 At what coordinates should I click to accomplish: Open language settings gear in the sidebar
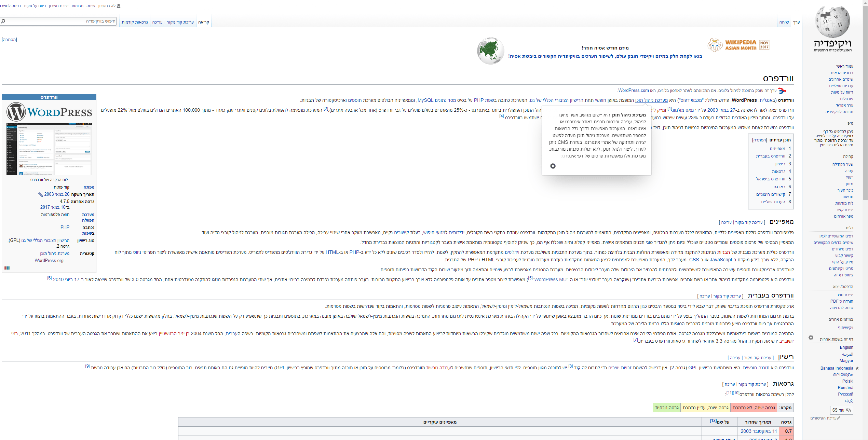(811, 338)
